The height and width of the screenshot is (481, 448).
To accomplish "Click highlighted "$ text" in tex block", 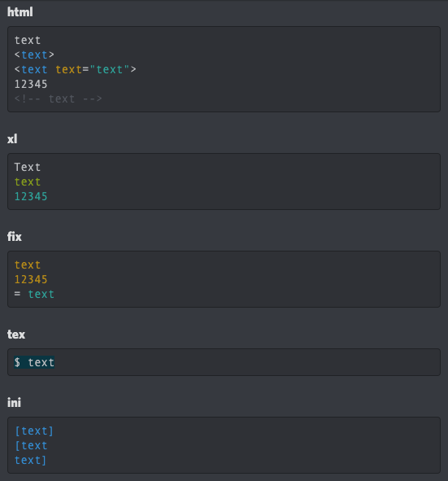I will [x=34, y=362].
